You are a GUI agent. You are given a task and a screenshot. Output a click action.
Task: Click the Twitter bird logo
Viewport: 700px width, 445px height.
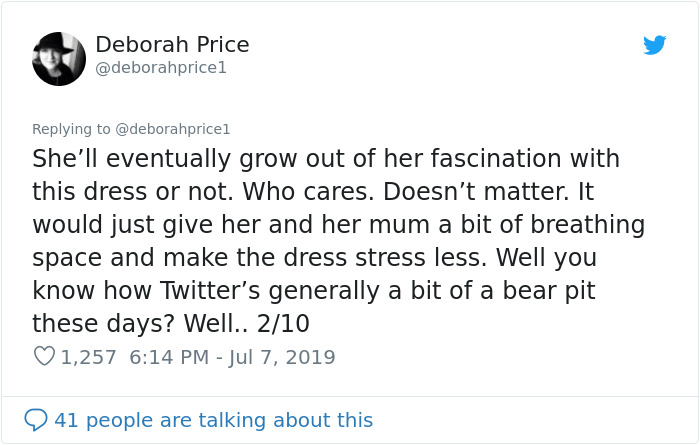(655, 45)
